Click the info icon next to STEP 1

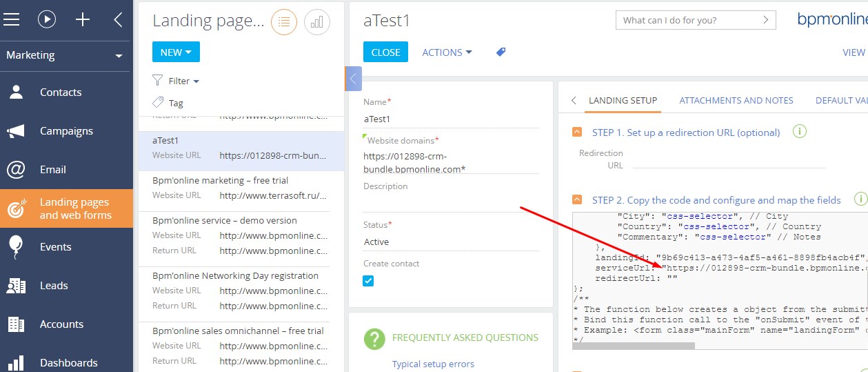(799, 131)
